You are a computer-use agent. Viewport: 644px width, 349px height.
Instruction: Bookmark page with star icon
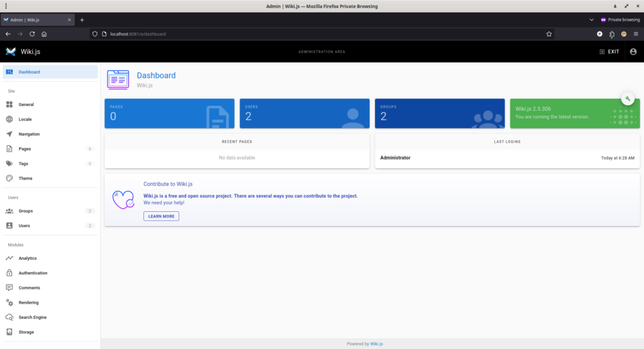549,34
